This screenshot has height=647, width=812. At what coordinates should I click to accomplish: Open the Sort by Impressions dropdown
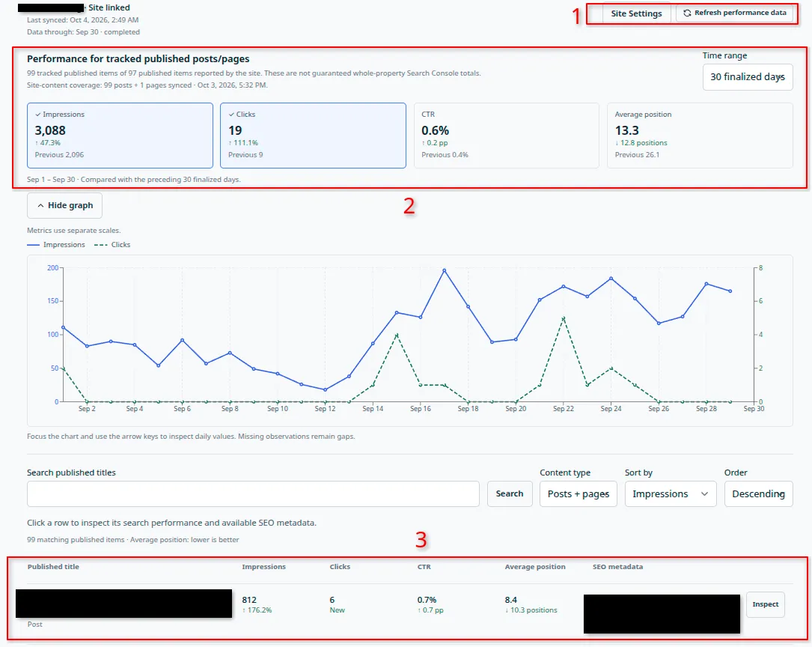[x=671, y=493]
